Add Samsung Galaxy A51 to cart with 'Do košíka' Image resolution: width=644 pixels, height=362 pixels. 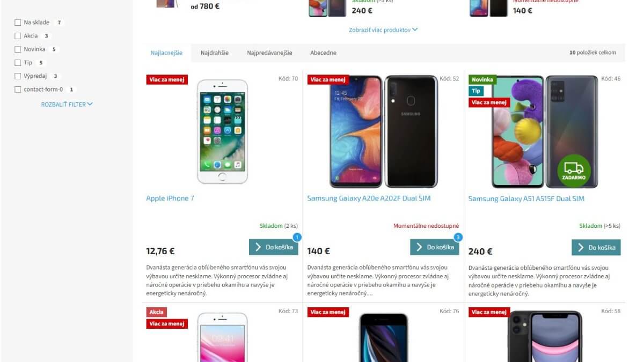click(x=596, y=247)
